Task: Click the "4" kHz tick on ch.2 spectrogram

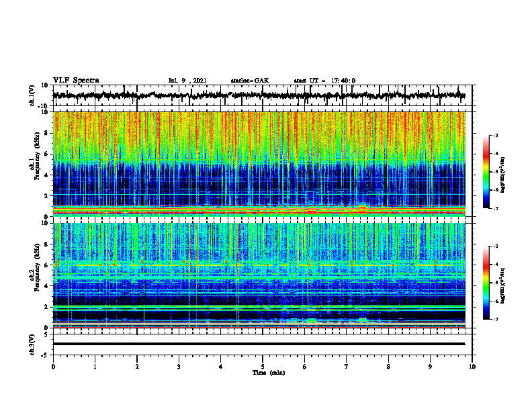Action: click(x=46, y=286)
